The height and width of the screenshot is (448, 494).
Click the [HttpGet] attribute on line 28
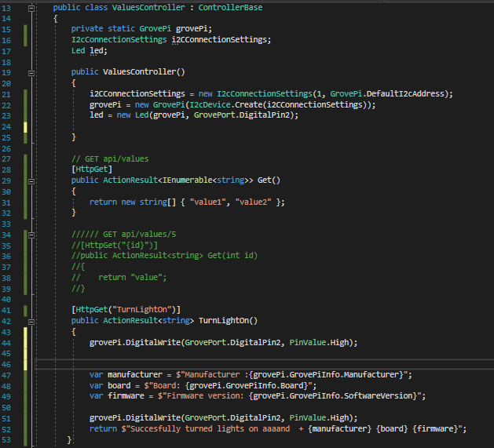(x=92, y=169)
